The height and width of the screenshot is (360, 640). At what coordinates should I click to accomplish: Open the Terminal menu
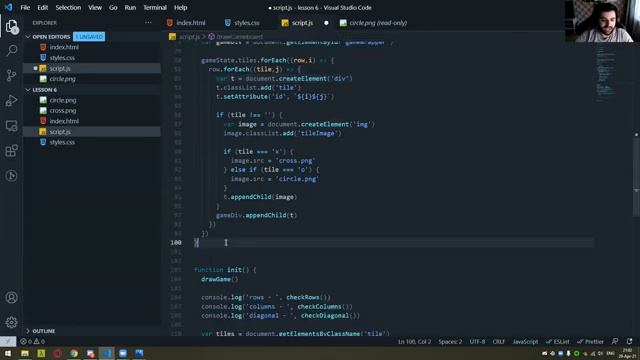155,7
